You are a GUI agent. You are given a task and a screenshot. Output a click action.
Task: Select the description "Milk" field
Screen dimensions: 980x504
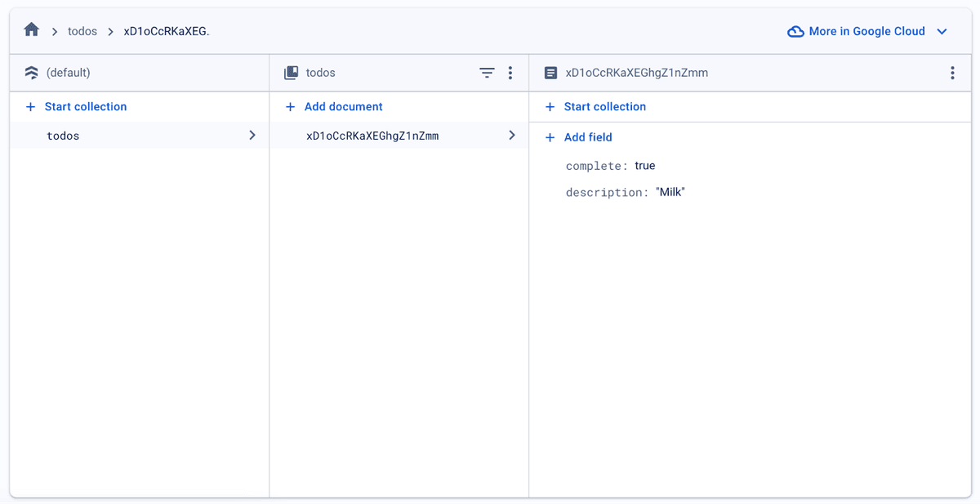click(x=625, y=193)
